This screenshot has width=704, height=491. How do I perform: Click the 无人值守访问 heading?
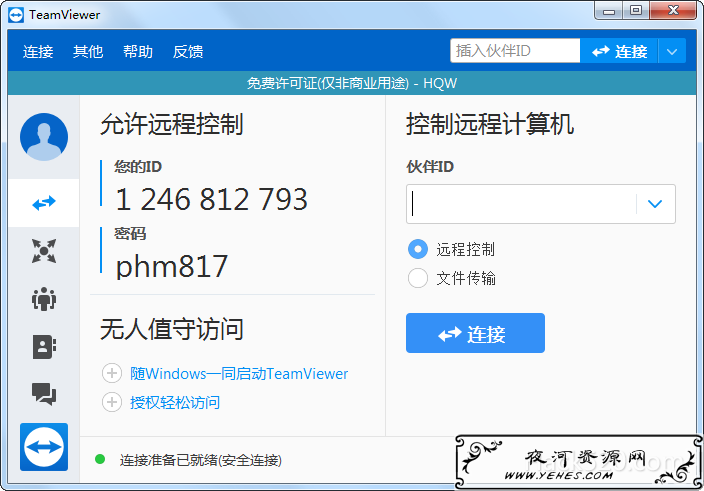pyautogui.click(x=172, y=329)
